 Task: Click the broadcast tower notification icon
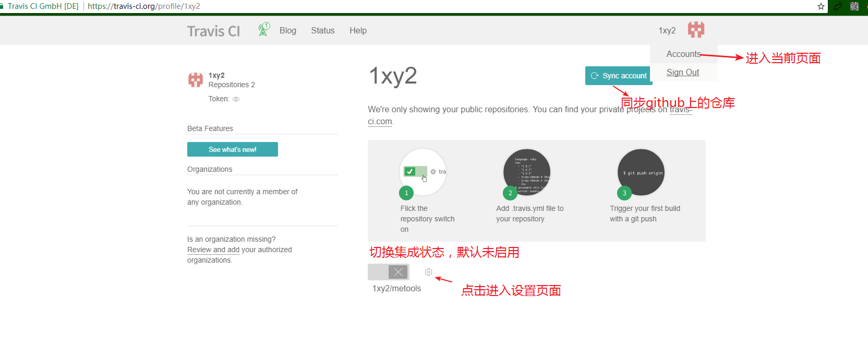[264, 30]
